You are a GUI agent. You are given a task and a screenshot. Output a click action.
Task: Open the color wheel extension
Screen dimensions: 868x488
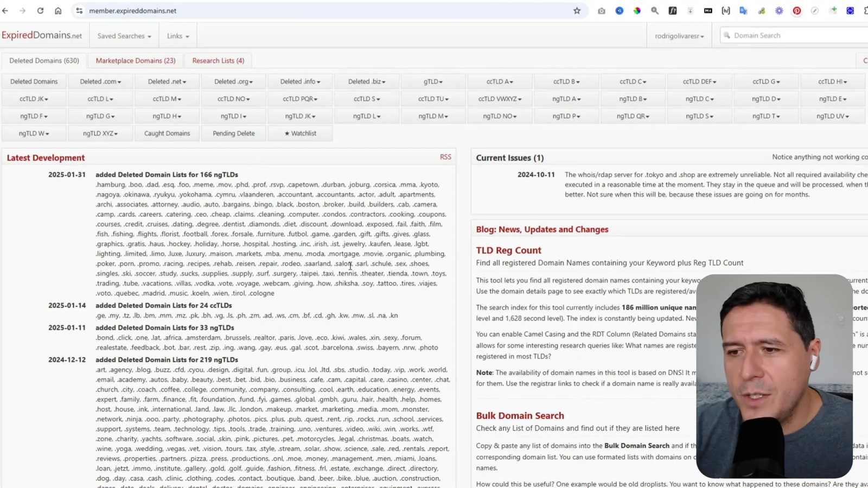[637, 11]
